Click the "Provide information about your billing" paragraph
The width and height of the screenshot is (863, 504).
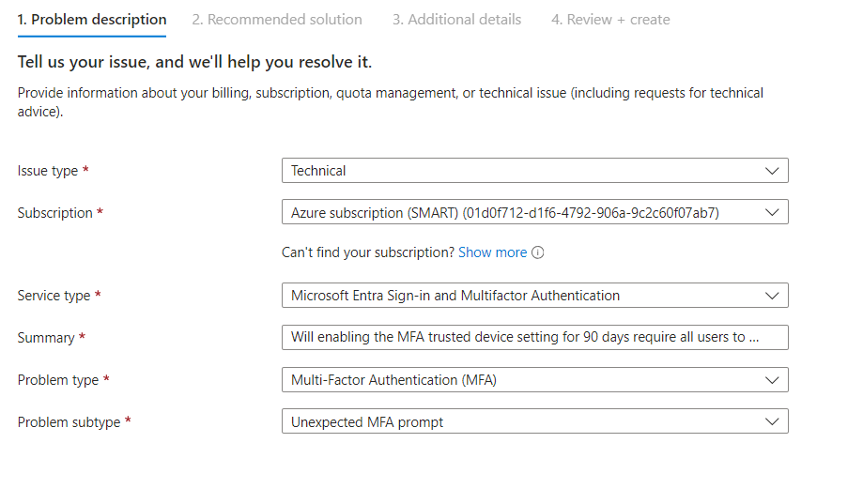pos(391,102)
